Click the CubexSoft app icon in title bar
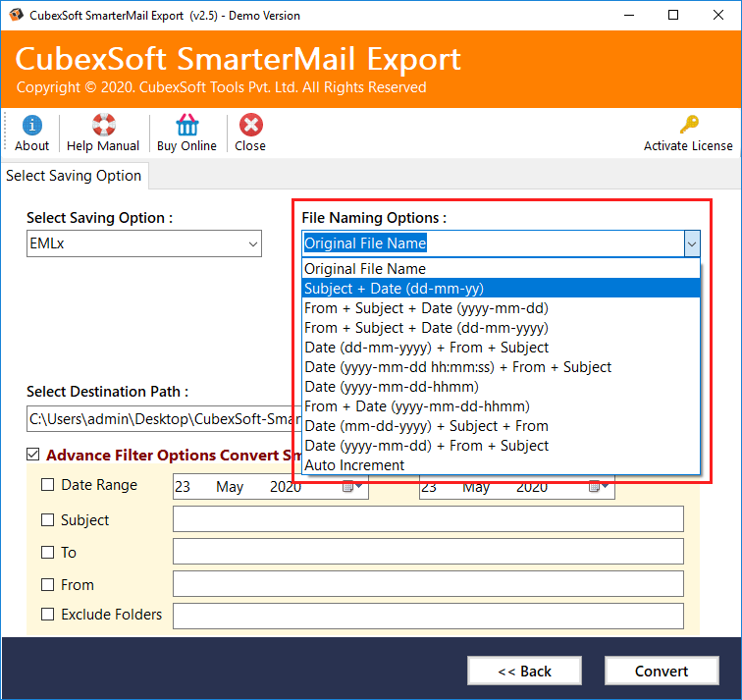 [x=16, y=15]
